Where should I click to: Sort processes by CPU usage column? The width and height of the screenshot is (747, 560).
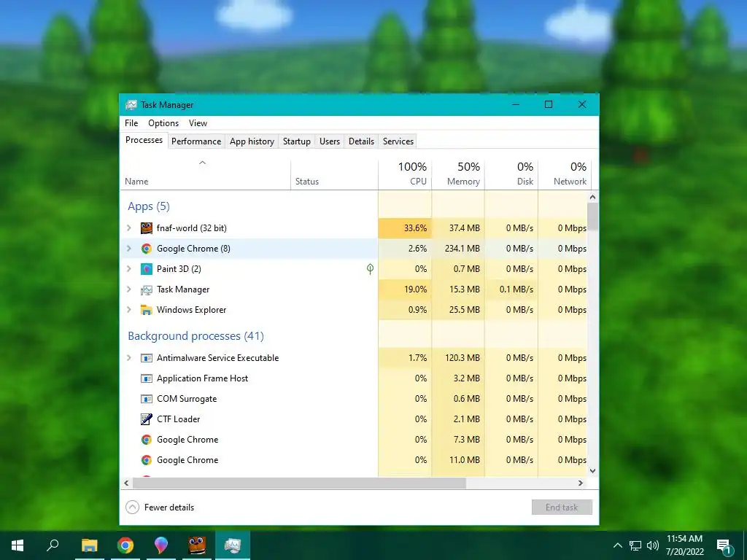405,175
